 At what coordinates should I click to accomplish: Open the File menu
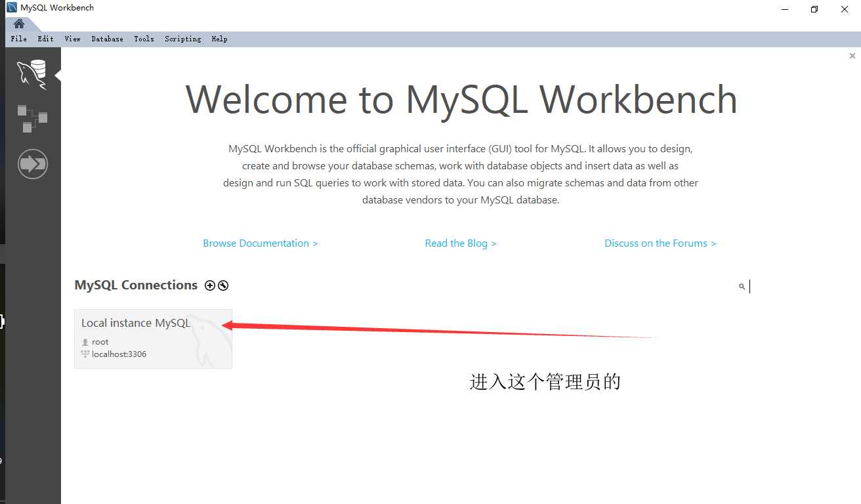(x=19, y=39)
